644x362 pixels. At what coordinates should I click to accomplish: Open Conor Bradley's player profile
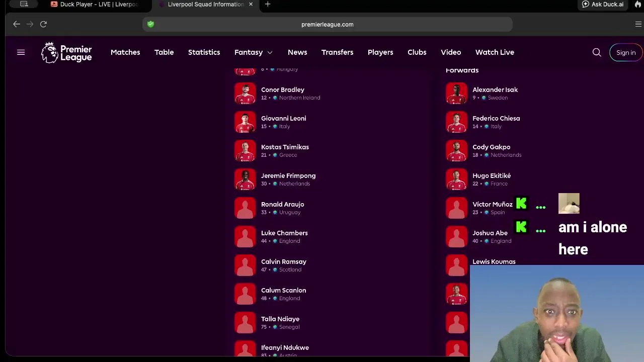pos(283,89)
